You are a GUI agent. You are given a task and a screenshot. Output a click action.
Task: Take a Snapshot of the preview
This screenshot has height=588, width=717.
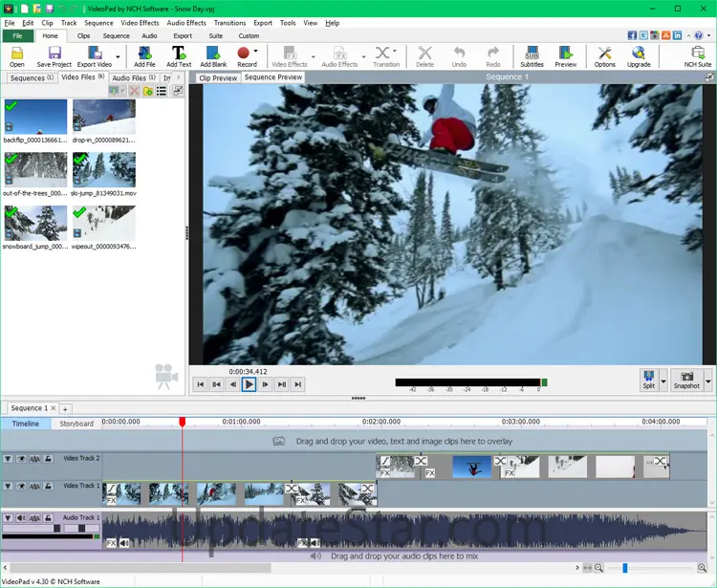click(685, 380)
